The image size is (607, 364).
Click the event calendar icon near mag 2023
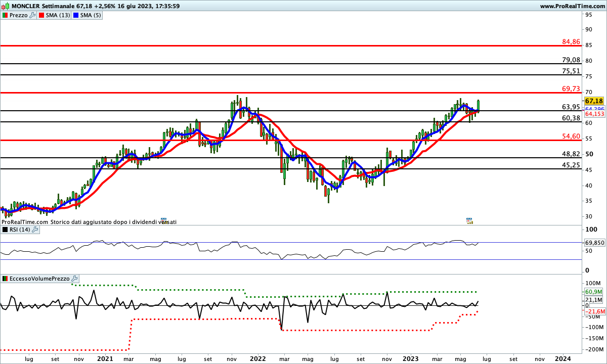pos(469,221)
